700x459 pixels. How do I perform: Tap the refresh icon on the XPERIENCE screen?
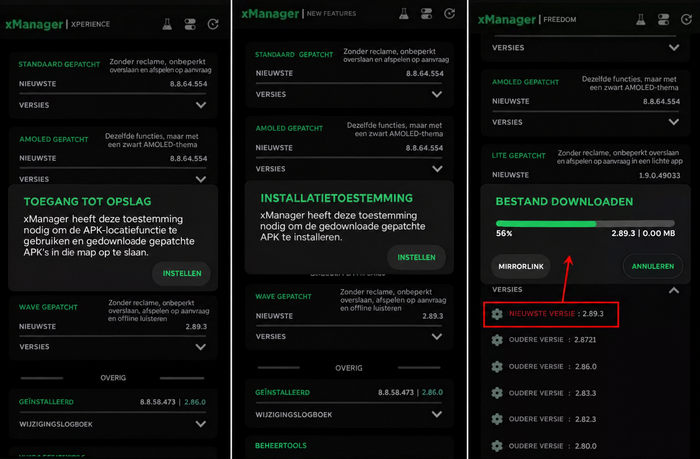213,24
